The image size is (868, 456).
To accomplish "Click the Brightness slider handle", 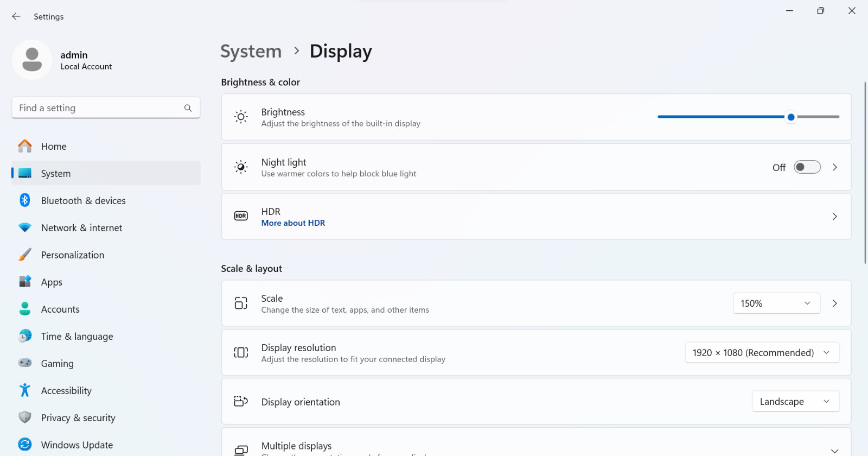I will (x=791, y=117).
